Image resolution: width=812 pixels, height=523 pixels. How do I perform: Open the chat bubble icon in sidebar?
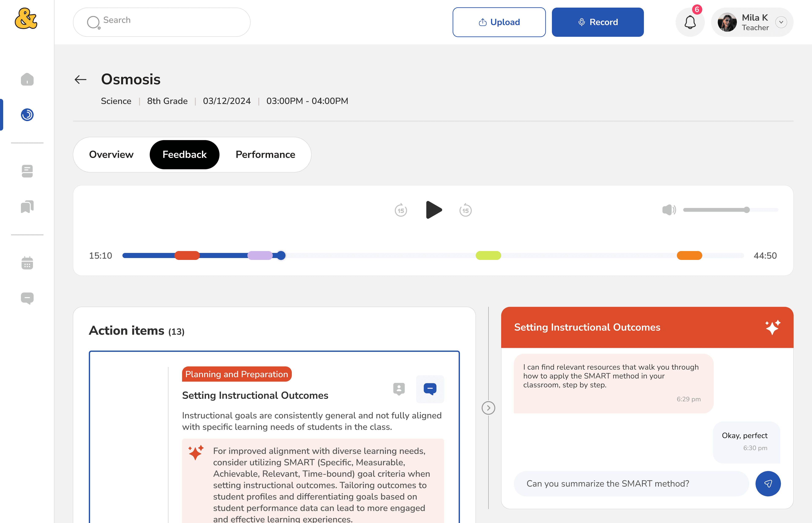pos(27,298)
